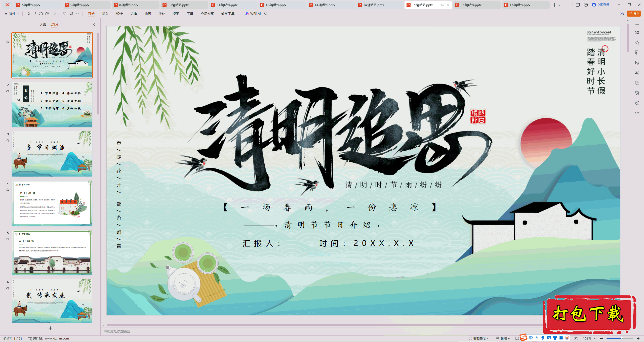Toggle the star marker on slide 1
This screenshot has height=342, width=644.
coord(8,42)
